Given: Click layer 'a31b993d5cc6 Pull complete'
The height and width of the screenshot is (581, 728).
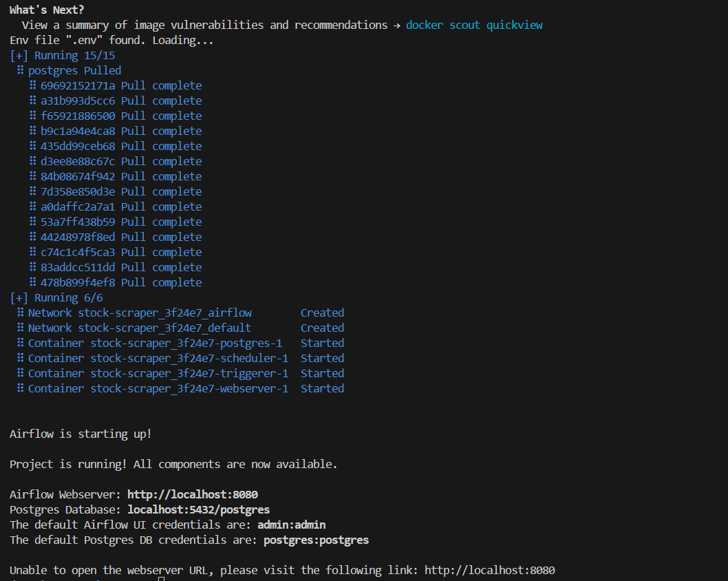Looking at the screenshot, I should click(x=116, y=101).
